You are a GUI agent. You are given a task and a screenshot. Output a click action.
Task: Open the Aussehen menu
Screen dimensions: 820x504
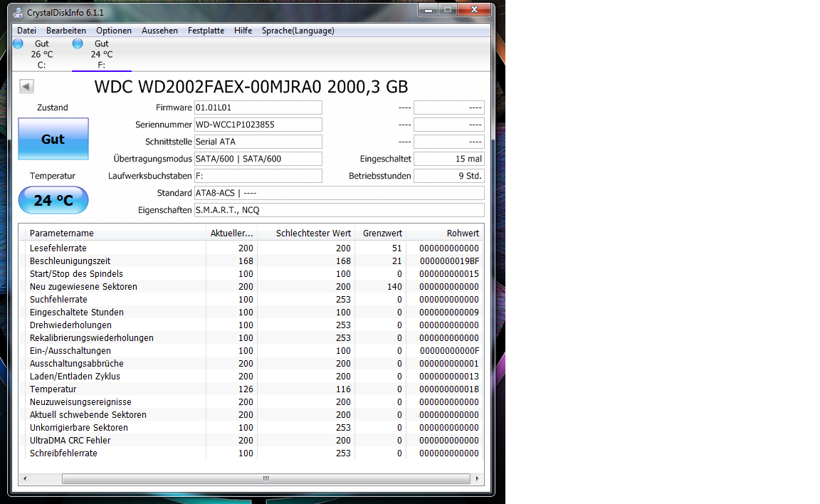(x=159, y=31)
